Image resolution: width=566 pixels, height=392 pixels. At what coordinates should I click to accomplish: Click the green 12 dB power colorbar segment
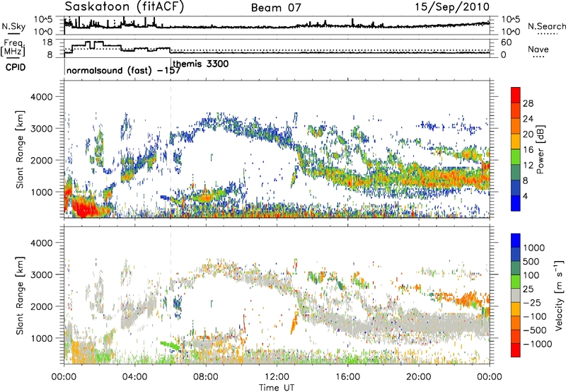516,157
